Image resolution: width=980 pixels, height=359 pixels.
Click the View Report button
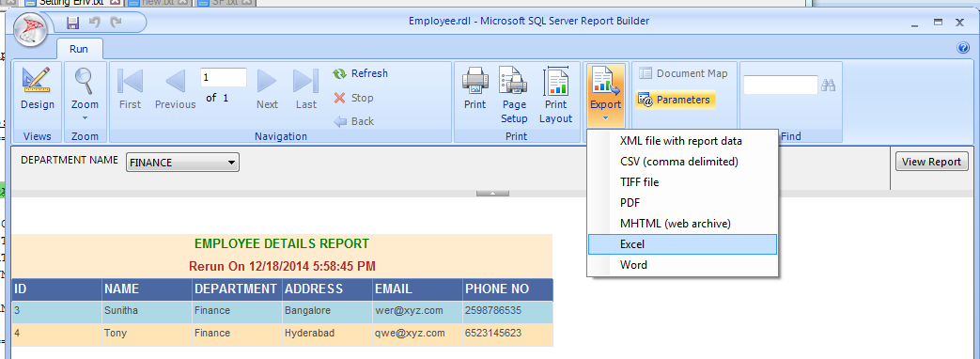coord(931,162)
